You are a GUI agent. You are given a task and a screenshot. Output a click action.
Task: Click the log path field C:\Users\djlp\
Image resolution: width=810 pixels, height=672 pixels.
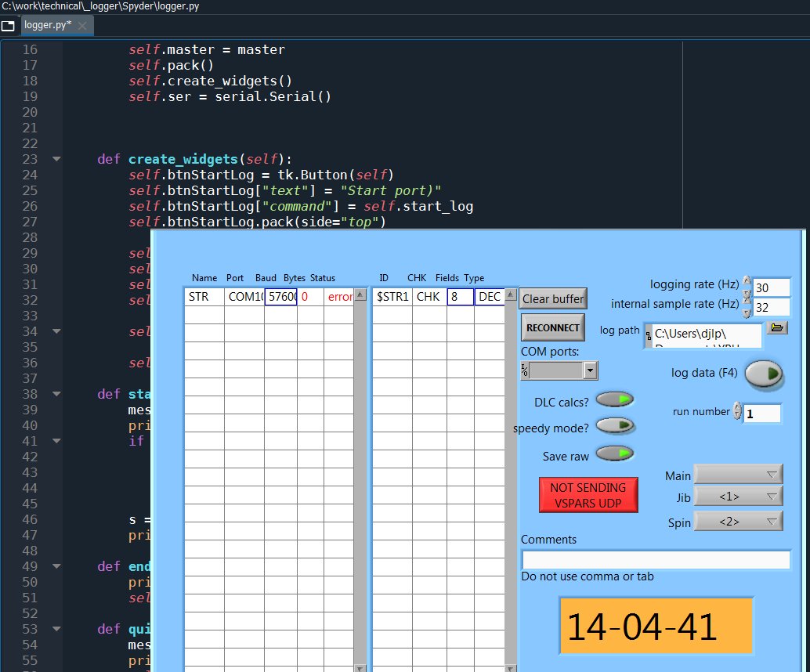(707, 336)
